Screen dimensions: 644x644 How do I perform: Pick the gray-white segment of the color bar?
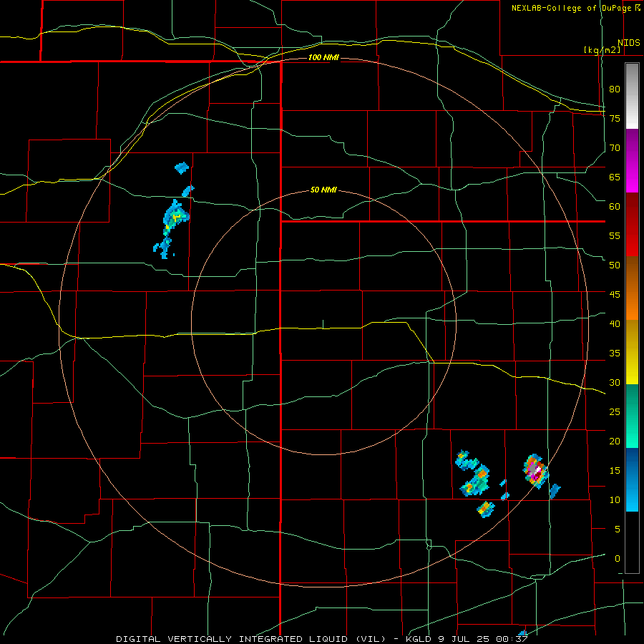[x=632, y=96]
